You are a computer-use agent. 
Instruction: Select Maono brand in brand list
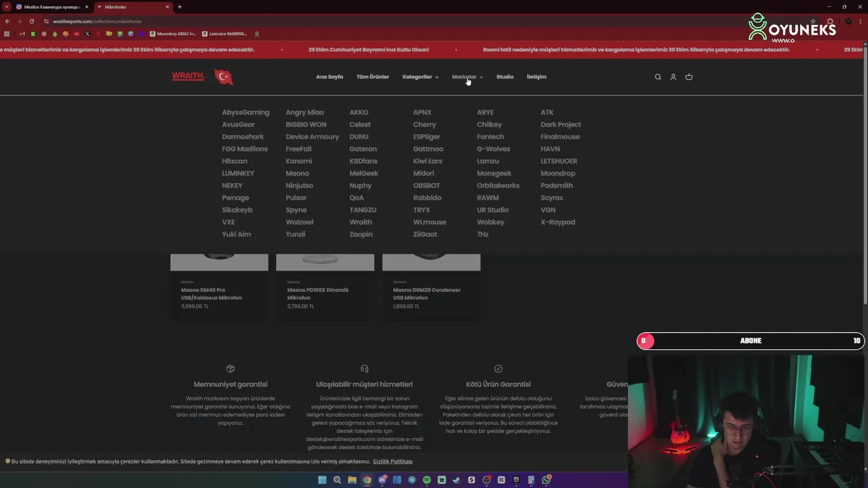click(x=297, y=174)
